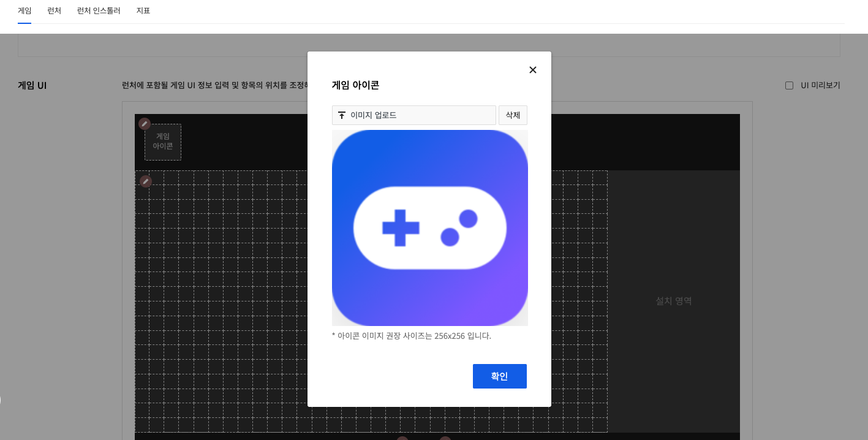Click the upload arrow icon to add an image
The image size is (868, 440).
point(342,115)
